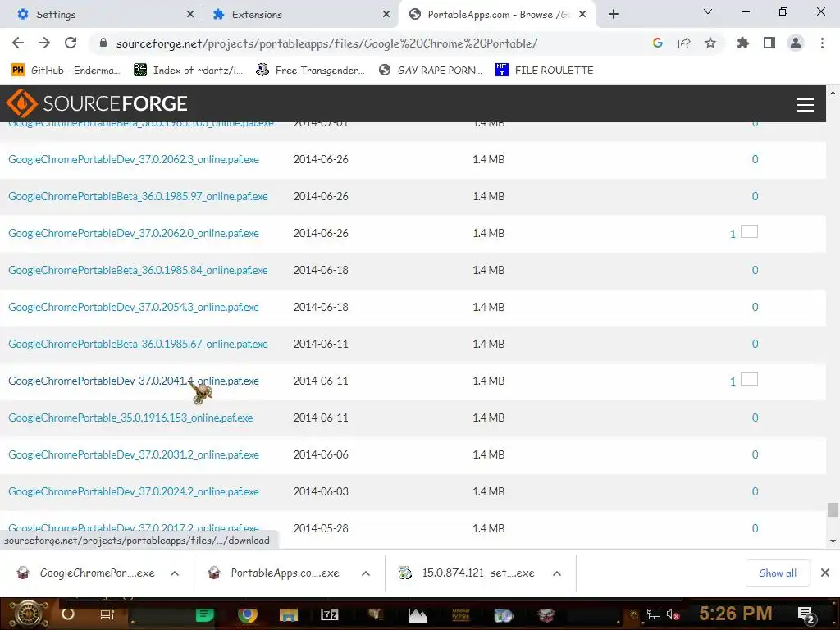Click page scrollbar thumb

pos(833,509)
